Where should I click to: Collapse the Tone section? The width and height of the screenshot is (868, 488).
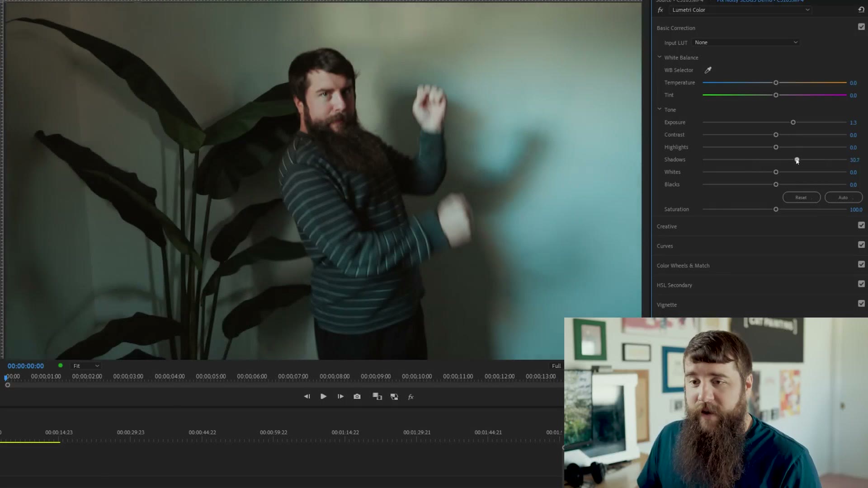point(659,109)
